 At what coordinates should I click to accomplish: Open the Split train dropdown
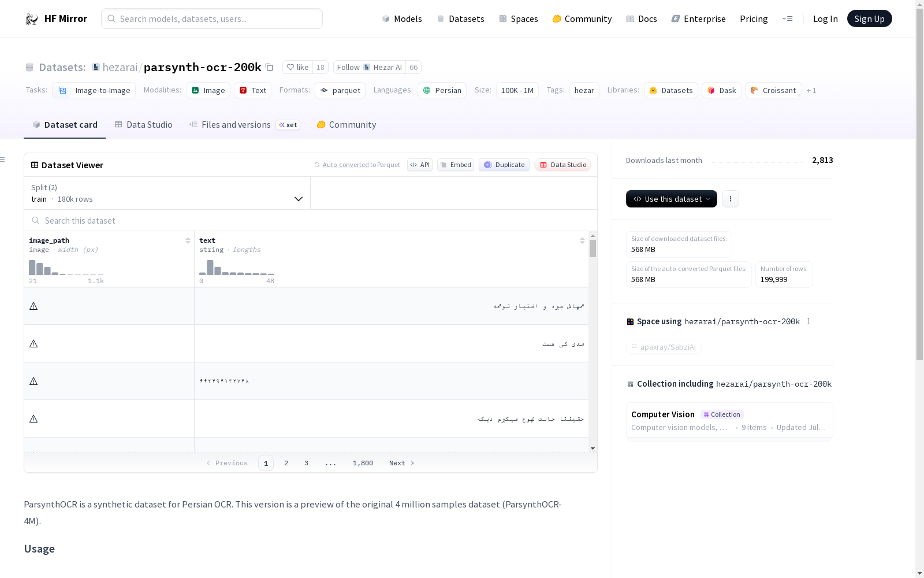tap(167, 193)
